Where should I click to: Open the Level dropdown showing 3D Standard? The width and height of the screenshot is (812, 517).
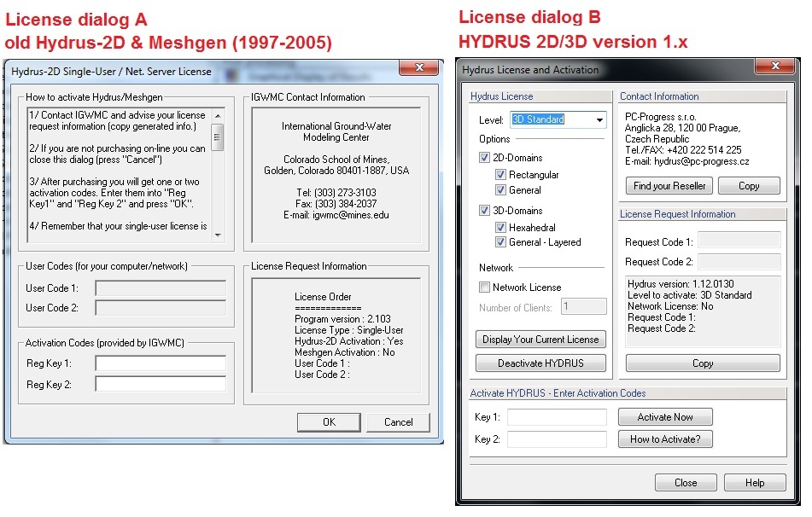click(x=599, y=119)
